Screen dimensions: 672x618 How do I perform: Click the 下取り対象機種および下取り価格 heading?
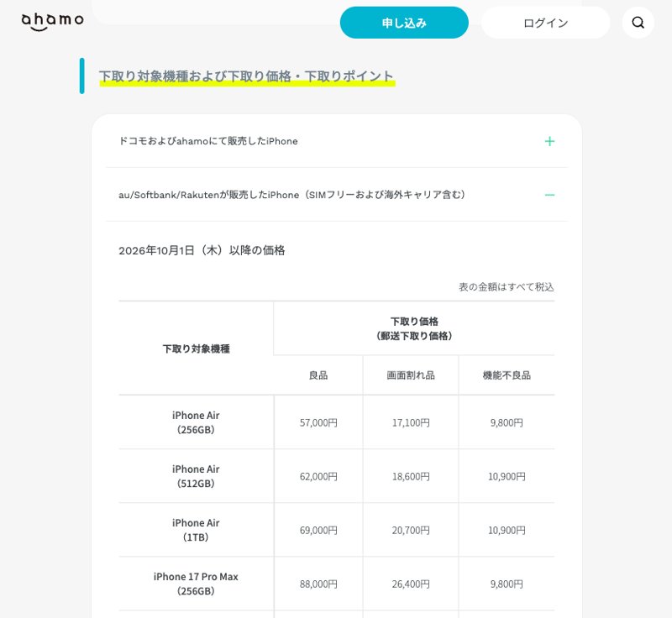(x=246, y=76)
